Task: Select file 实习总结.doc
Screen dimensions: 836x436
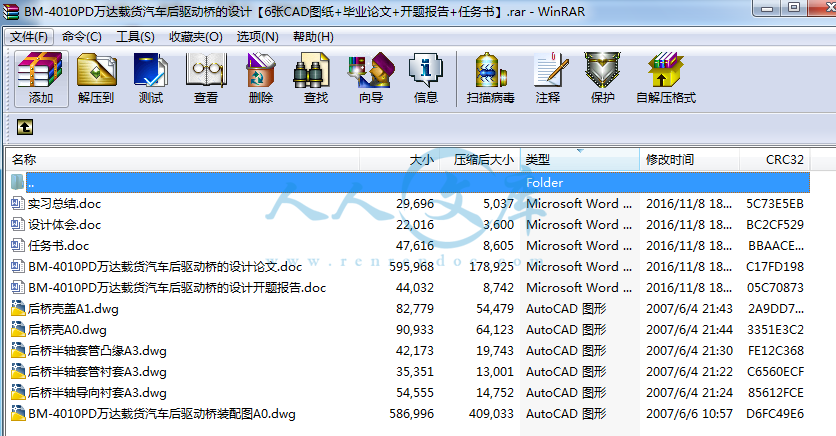Action: (x=64, y=204)
